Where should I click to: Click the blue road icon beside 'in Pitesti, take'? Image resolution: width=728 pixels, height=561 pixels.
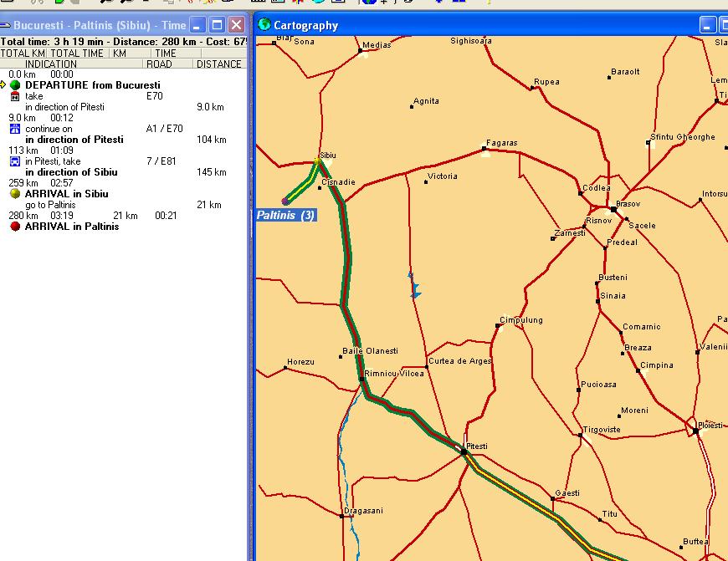click(x=15, y=161)
